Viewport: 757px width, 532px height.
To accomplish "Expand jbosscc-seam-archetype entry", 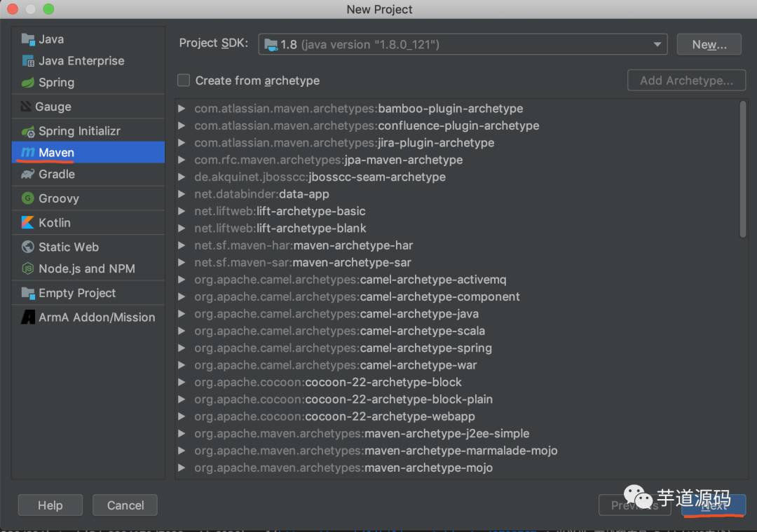I will 182,177.
